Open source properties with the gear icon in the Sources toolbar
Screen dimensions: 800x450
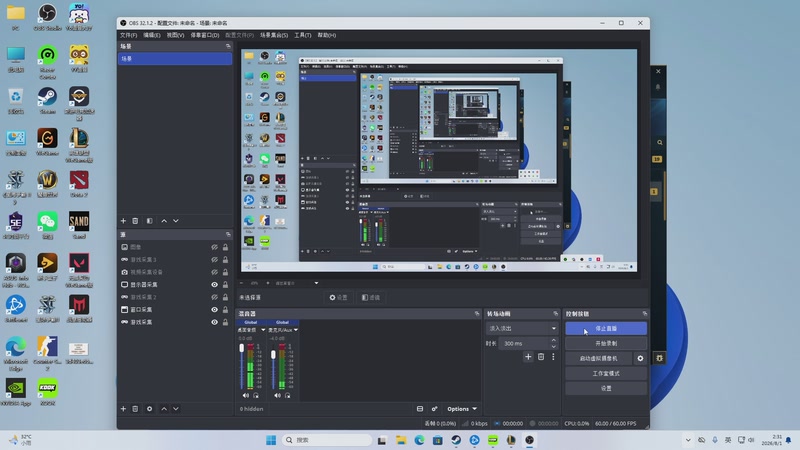149,409
